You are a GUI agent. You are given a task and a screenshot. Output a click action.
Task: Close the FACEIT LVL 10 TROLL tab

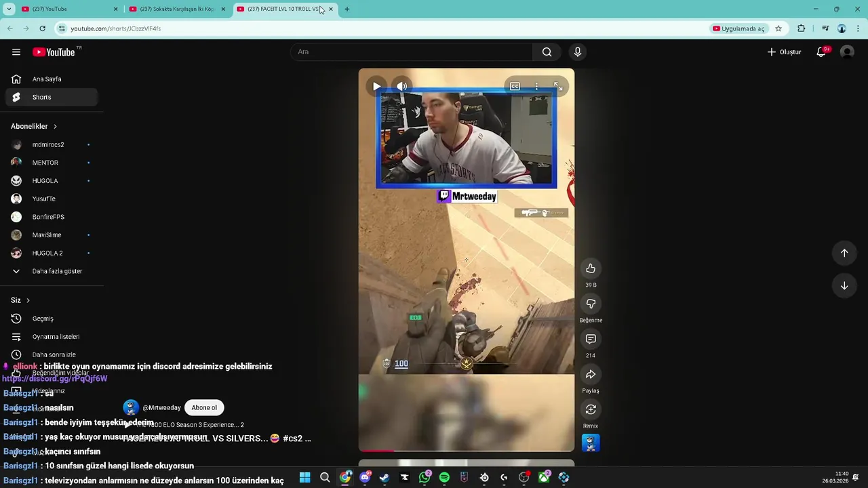coord(331,9)
